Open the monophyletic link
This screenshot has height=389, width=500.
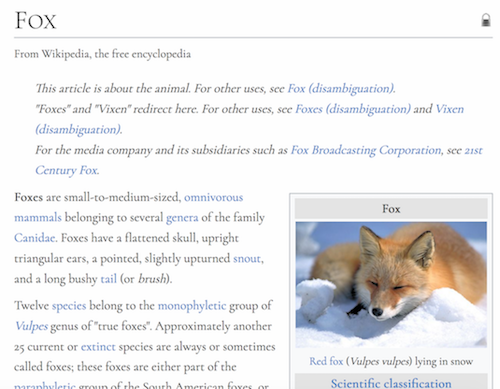click(192, 306)
